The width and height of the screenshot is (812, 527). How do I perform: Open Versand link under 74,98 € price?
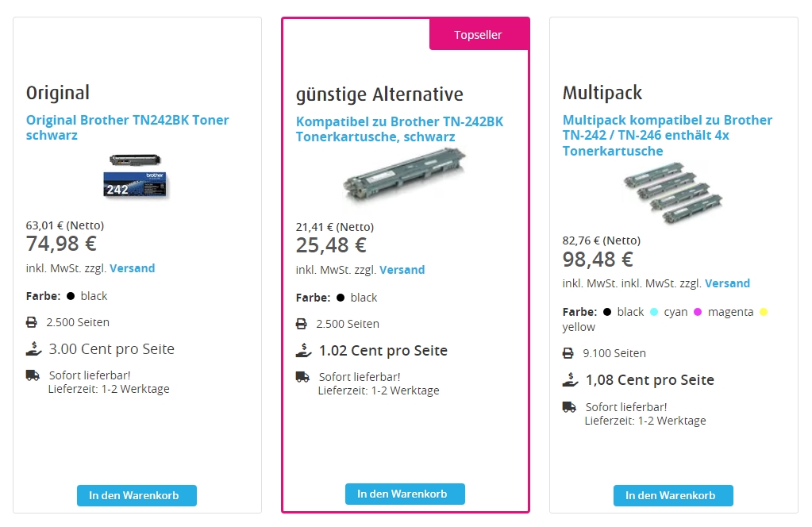coord(132,268)
